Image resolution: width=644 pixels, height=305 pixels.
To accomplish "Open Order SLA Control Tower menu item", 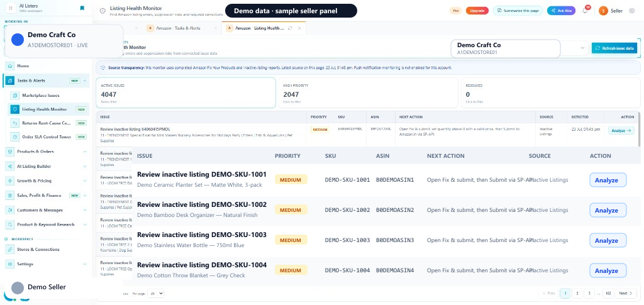I will pyautogui.click(x=47, y=136).
